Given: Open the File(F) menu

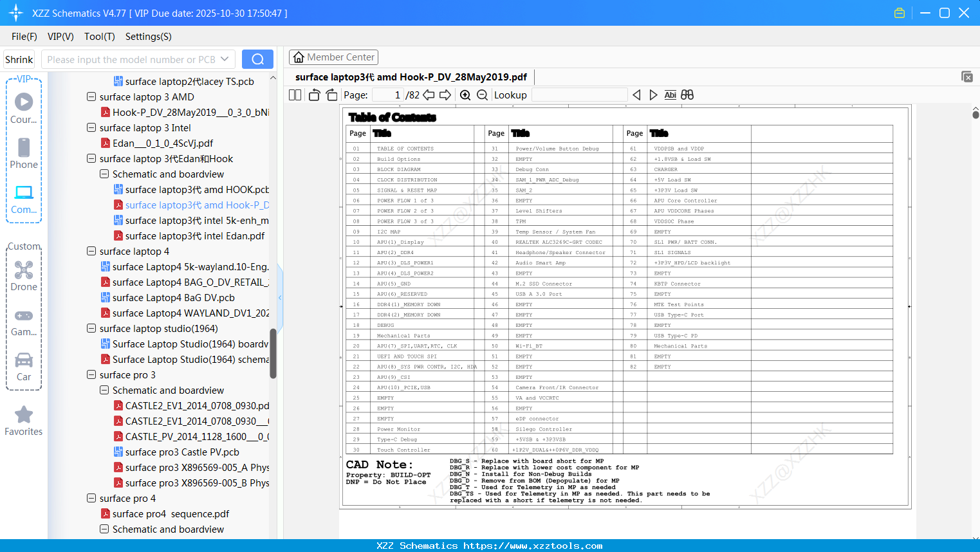Looking at the screenshot, I should coord(24,37).
